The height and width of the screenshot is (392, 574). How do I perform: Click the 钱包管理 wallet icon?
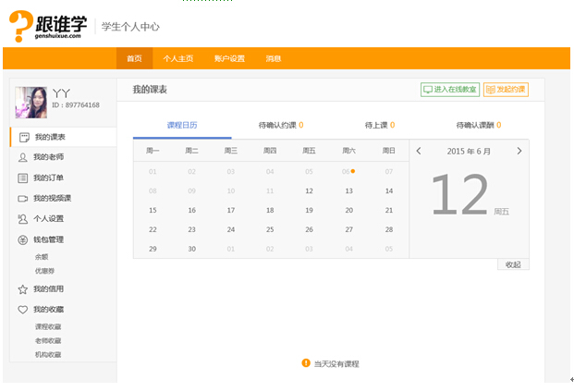click(x=23, y=240)
